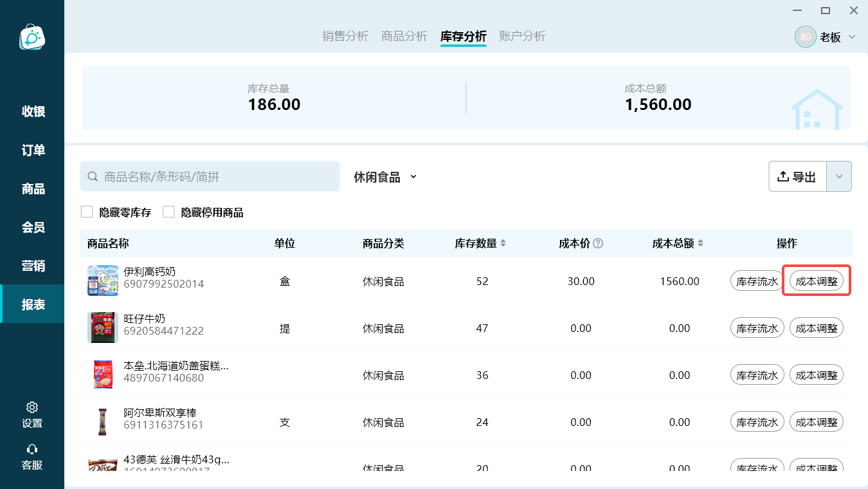Enable the 隐藏零库存 checkbox
This screenshot has height=489, width=868.
tap(87, 212)
